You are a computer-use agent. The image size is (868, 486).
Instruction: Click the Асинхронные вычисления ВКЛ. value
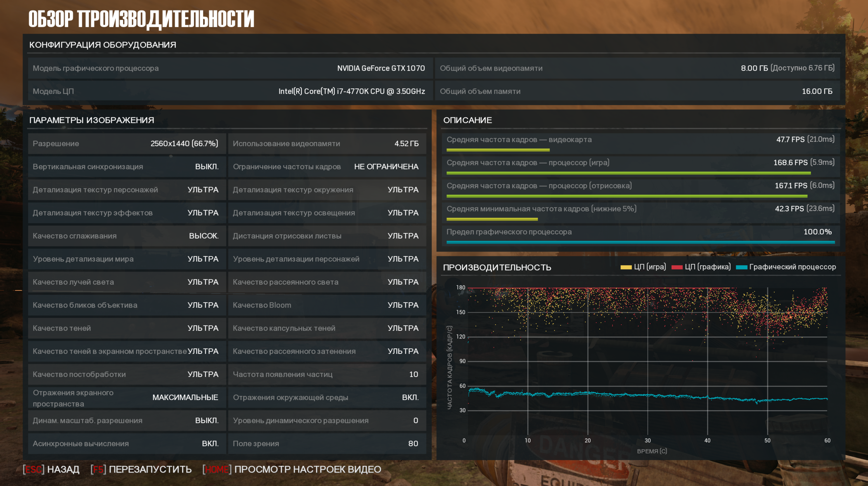point(210,443)
